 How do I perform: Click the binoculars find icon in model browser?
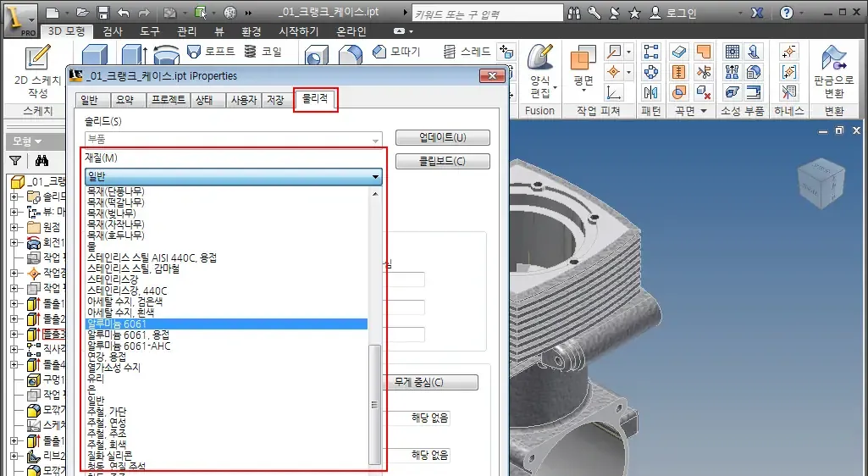[41, 161]
